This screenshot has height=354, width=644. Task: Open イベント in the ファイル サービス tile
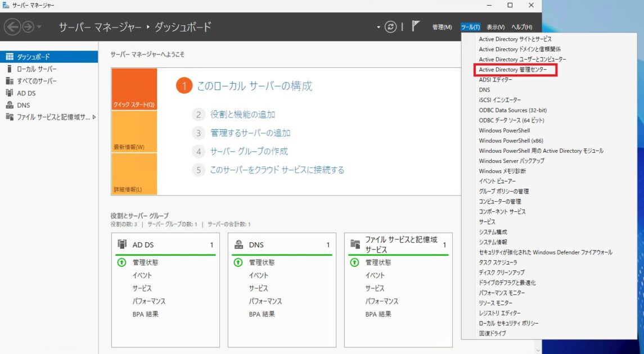375,275
